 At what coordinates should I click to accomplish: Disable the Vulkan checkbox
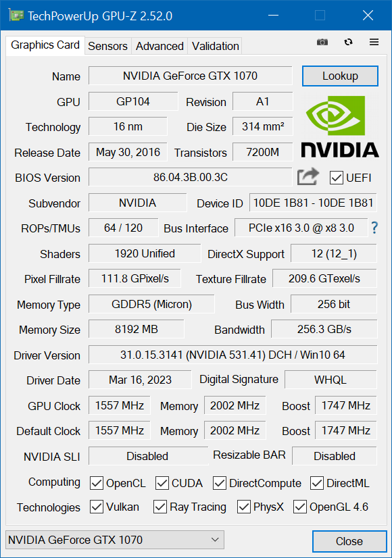click(x=96, y=507)
